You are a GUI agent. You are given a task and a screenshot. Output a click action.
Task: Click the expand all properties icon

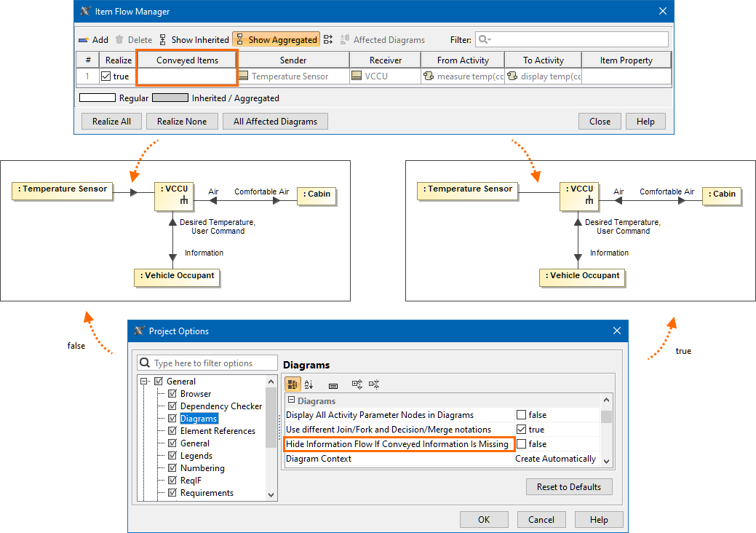(x=357, y=384)
